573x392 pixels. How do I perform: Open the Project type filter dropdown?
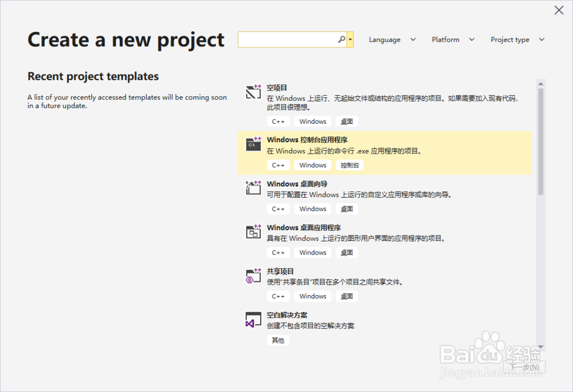click(517, 40)
